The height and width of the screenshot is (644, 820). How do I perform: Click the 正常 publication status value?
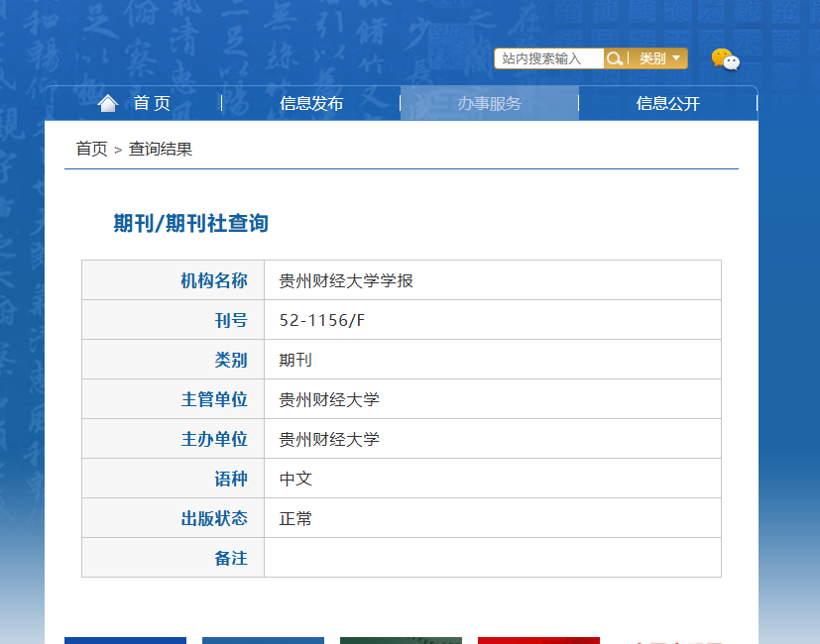(295, 518)
